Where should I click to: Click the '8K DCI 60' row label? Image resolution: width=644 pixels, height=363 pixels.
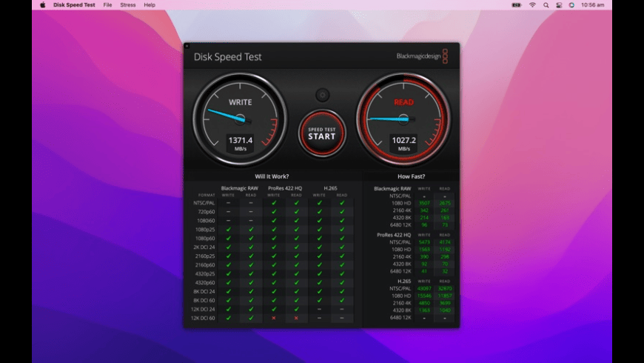(x=204, y=301)
